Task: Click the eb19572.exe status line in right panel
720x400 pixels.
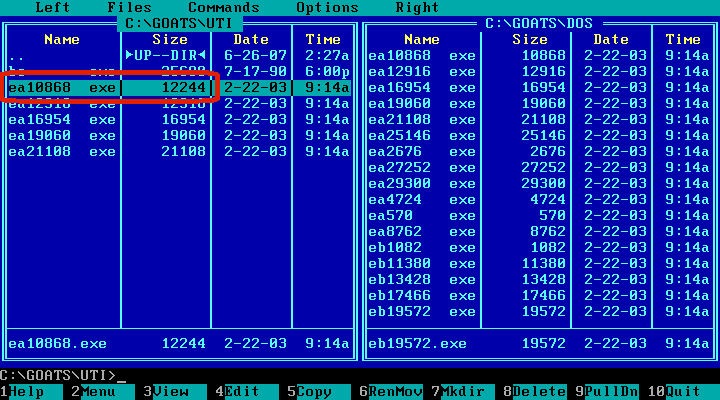Action: (539, 344)
